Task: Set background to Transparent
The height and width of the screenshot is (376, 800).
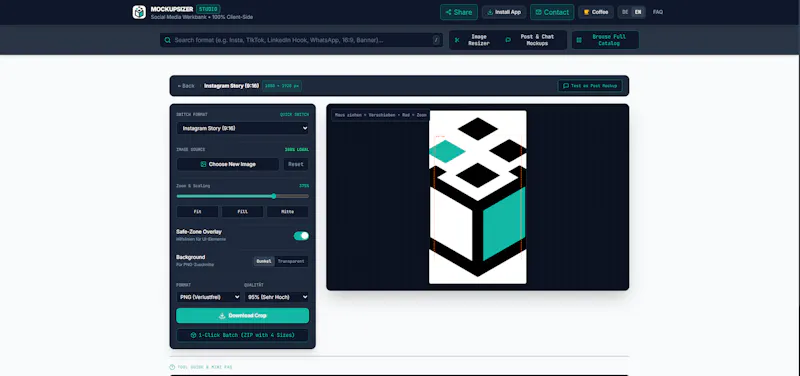Action: 291,261
